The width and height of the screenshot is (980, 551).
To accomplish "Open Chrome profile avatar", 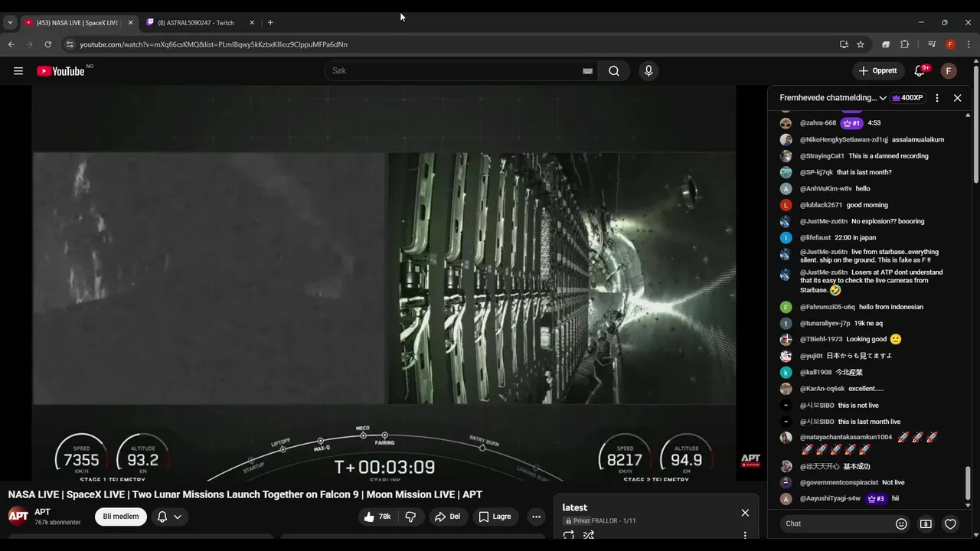I will (x=950, y=44).
